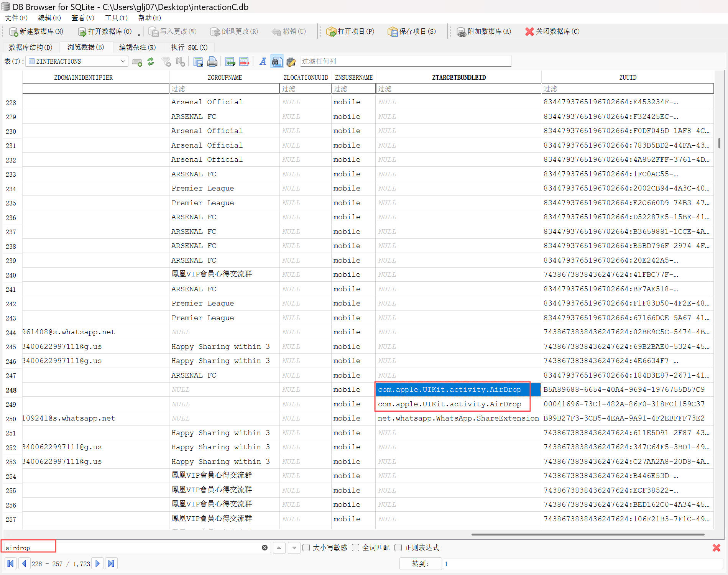Open the ZINTERACTIONS table dropdown
The width and height of the screenshot is (728, 575).
point(123,61)
